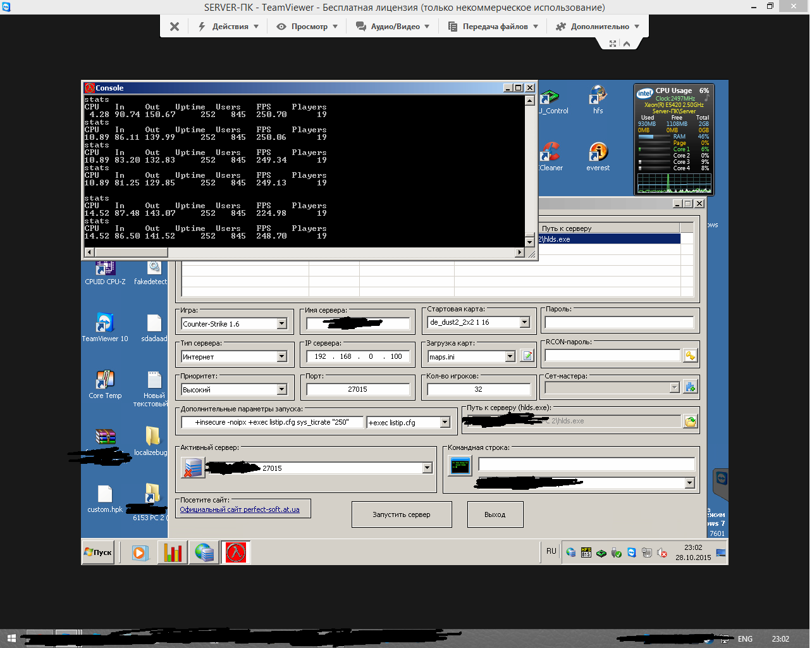Open the CCleaner desktop shortcut
The width and height of the screenshot is (812, 648).
pyautogui.click(x=550, y=156)
